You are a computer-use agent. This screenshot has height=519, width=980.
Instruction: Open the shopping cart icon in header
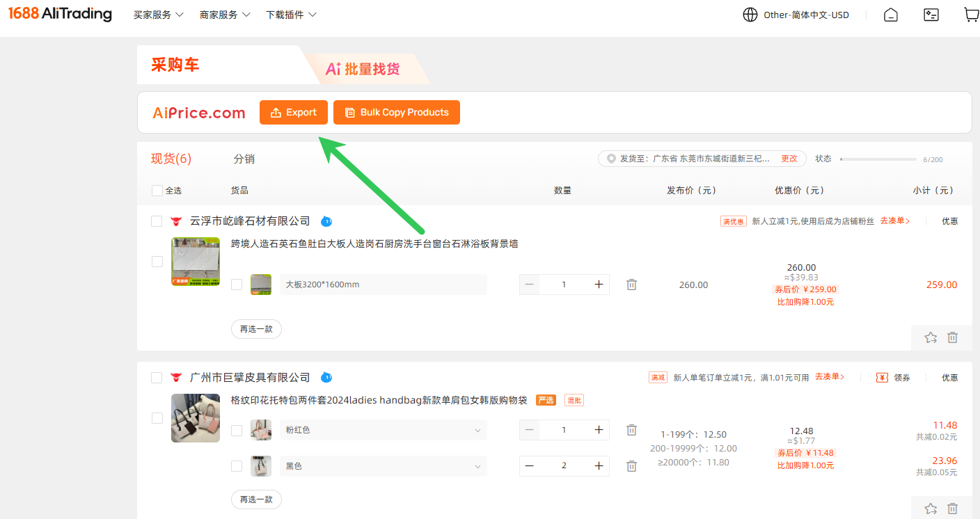point(972,15)
